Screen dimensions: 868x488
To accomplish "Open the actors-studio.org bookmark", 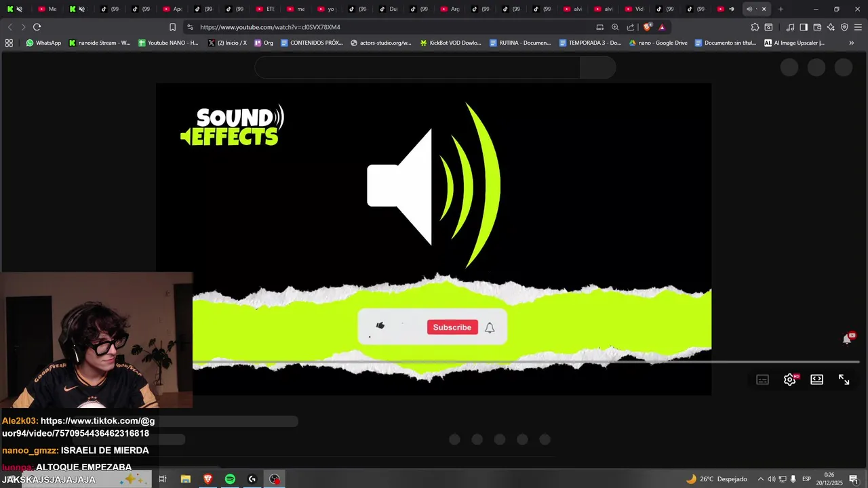I will [380, 43].
